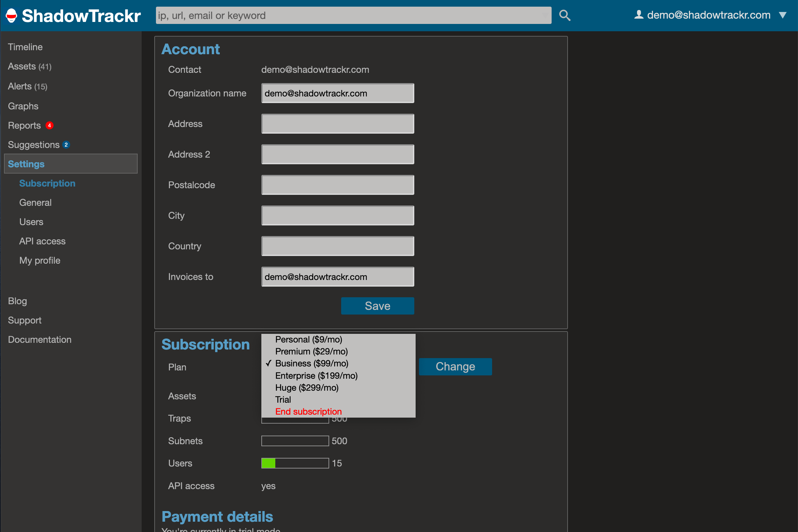Screen dimensions: 798x532
Task: Click the search magnifier icon
Action: tap(565, 16)
